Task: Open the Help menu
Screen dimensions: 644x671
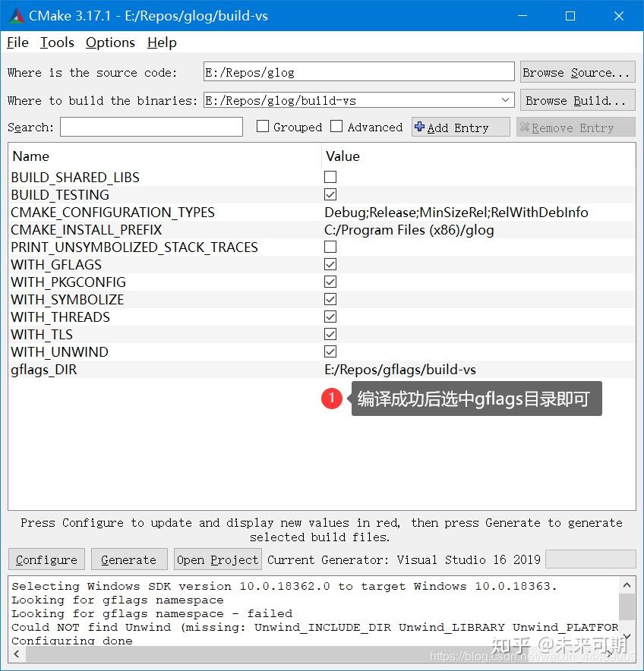Action: 162,43
